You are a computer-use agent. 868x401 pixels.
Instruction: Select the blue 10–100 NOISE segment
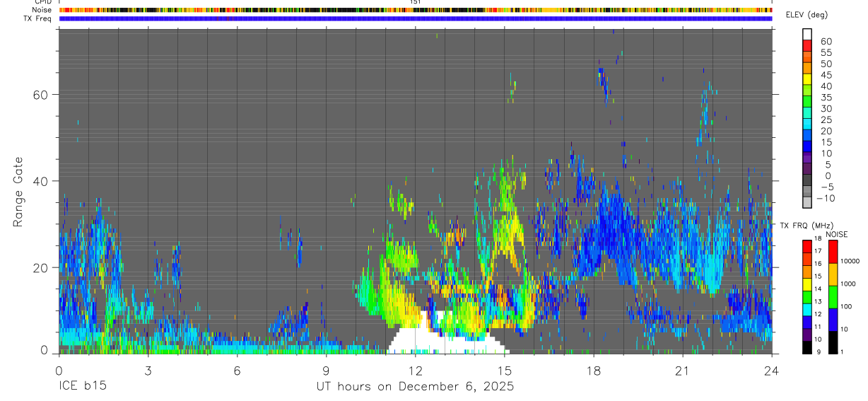point(833,320)
